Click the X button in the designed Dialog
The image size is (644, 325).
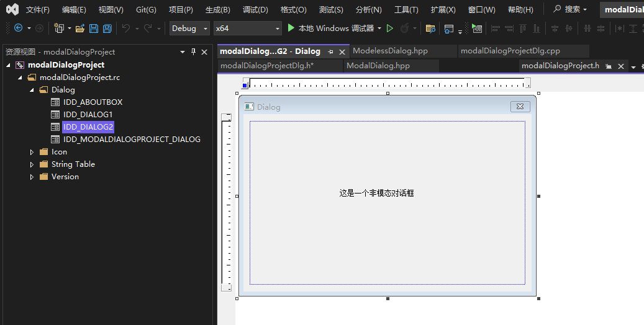tap(520, 106)
